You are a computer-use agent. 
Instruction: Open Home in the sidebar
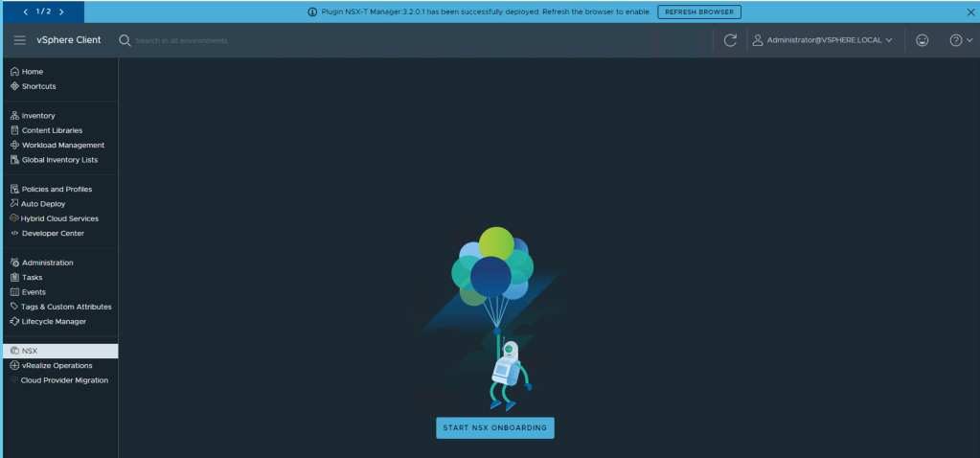point(33,72)
